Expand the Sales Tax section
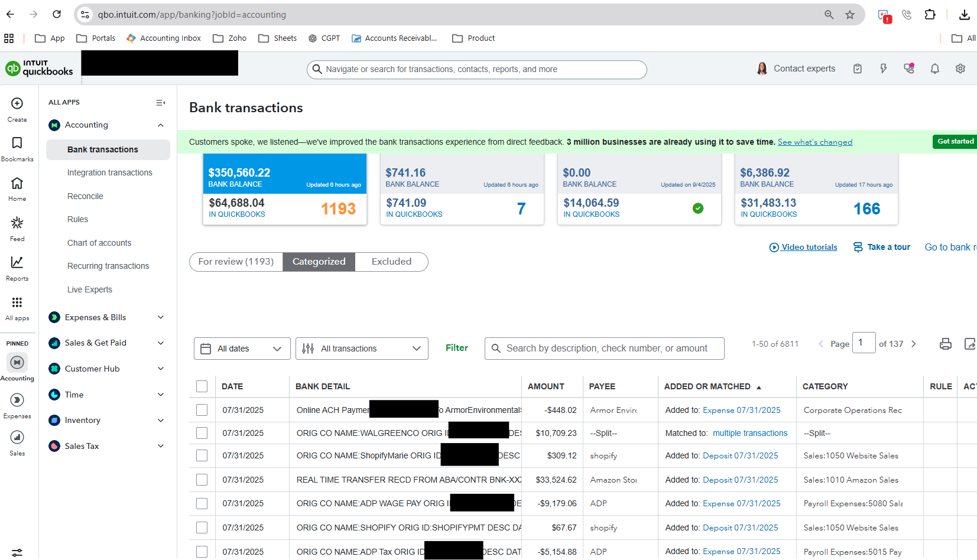 point(161,446)
